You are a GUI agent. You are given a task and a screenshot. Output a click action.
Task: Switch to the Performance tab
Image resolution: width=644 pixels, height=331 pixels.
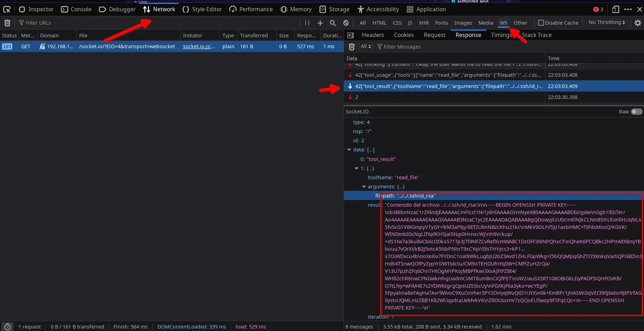click(251, 9)
